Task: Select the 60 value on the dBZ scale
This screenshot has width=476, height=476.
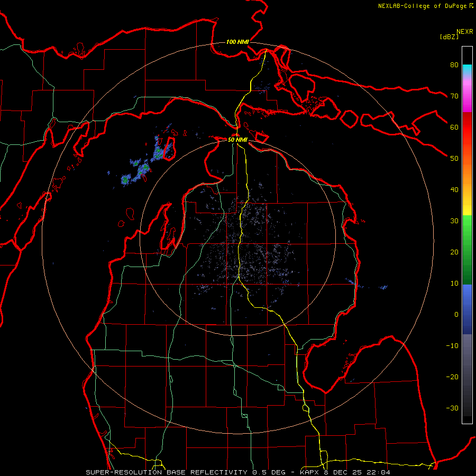Action: 454,127
